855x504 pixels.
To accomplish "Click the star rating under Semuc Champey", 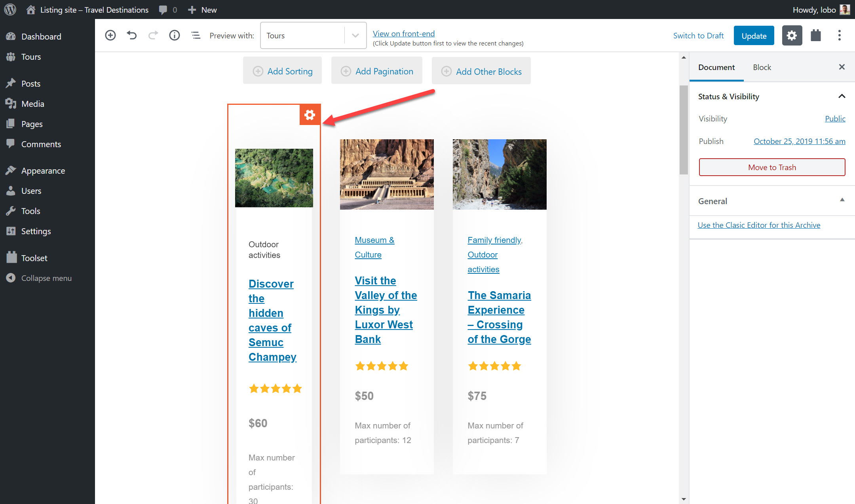I will click(275, 389).
